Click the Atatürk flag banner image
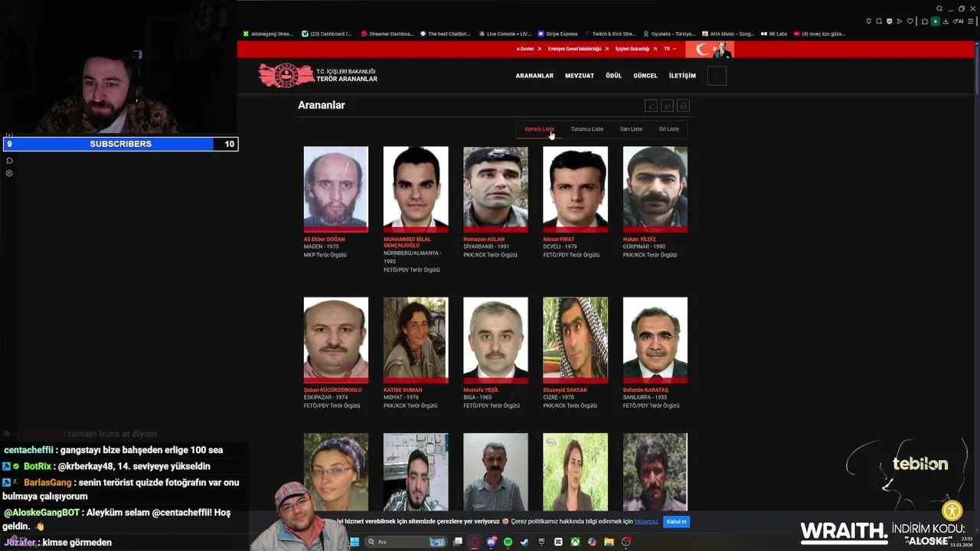 click(709, 50)
